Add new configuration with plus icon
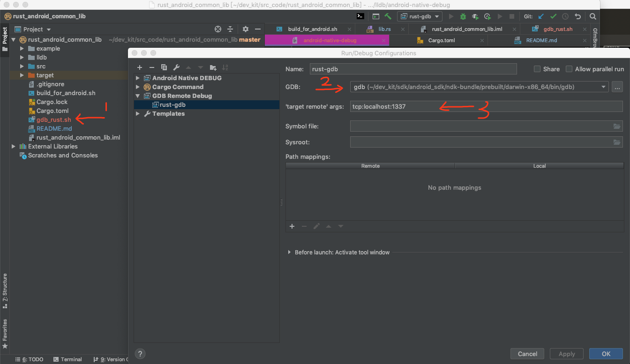Viewport: 630px width, 364px height. click(139, 67)
